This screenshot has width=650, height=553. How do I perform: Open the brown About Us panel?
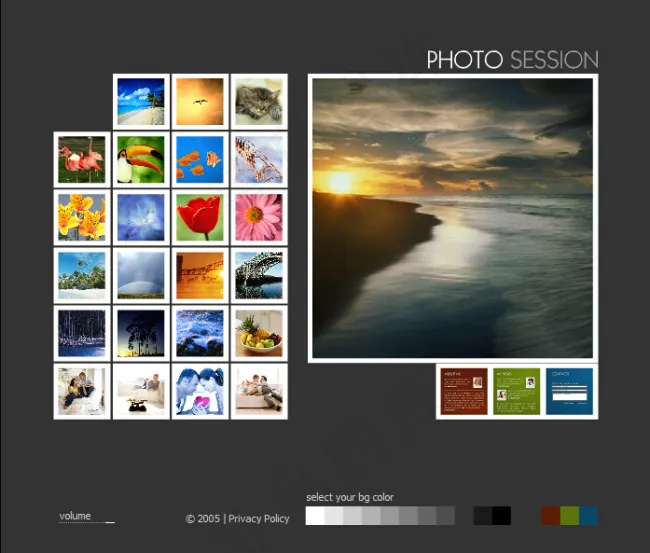464,391
